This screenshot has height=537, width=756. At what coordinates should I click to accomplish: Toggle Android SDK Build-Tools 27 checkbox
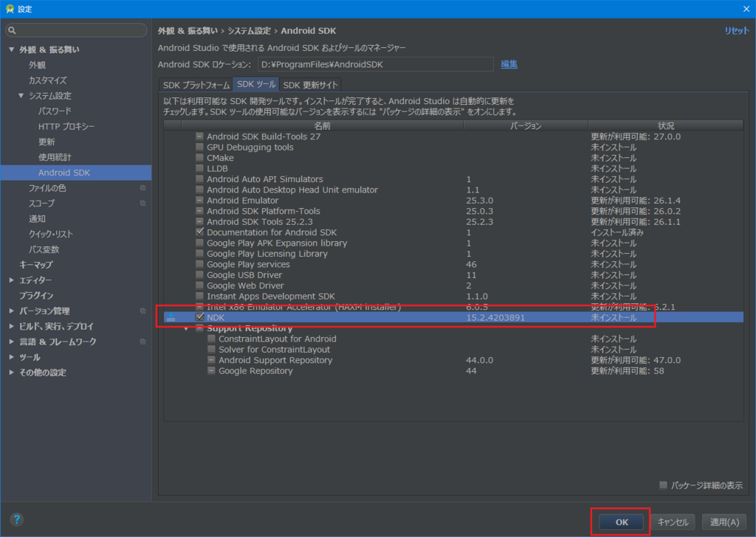click(x=199, y=136)
